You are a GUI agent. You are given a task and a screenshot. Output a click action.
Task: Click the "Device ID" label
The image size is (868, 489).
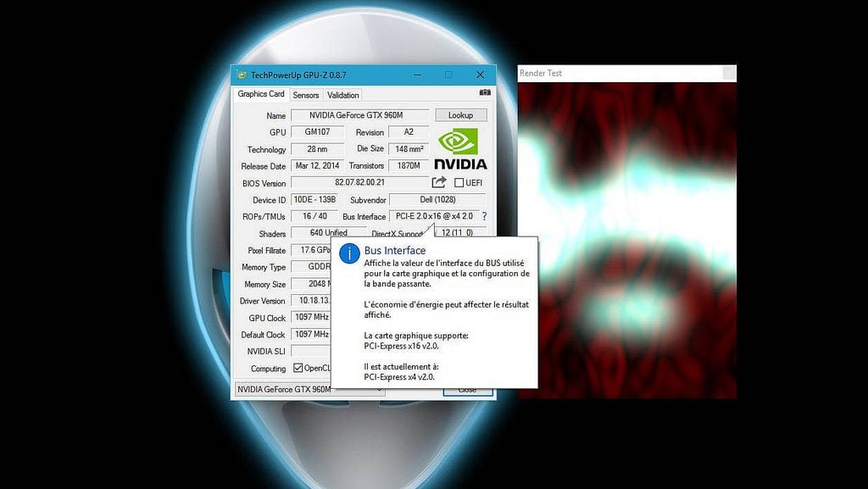[x=269, y=200]
